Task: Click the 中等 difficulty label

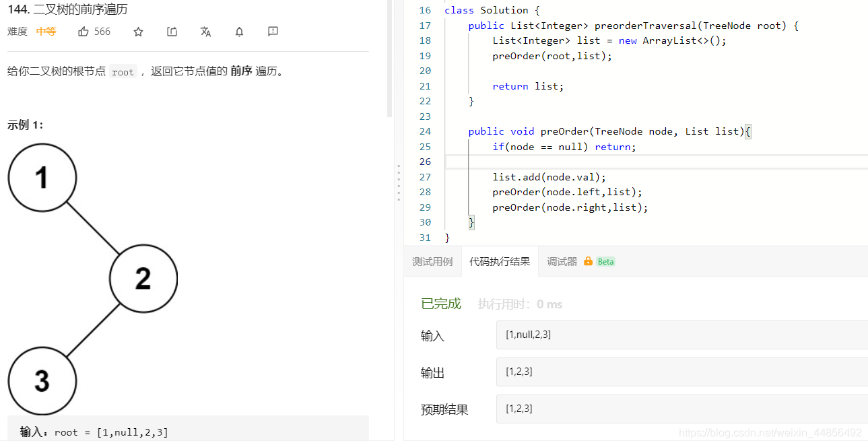Action: 46,32
